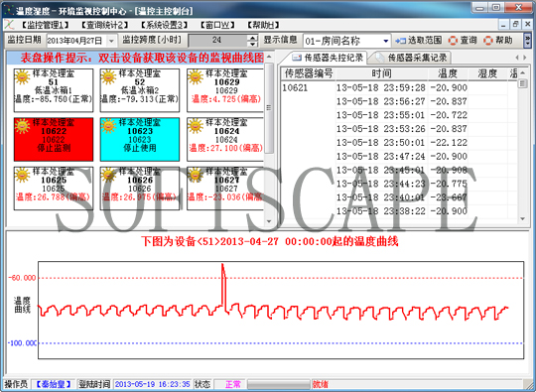This screenshot has height=392, width=536.
Task: Expand toolbar overflow chevron at right end
Action: tap(528, 41)
